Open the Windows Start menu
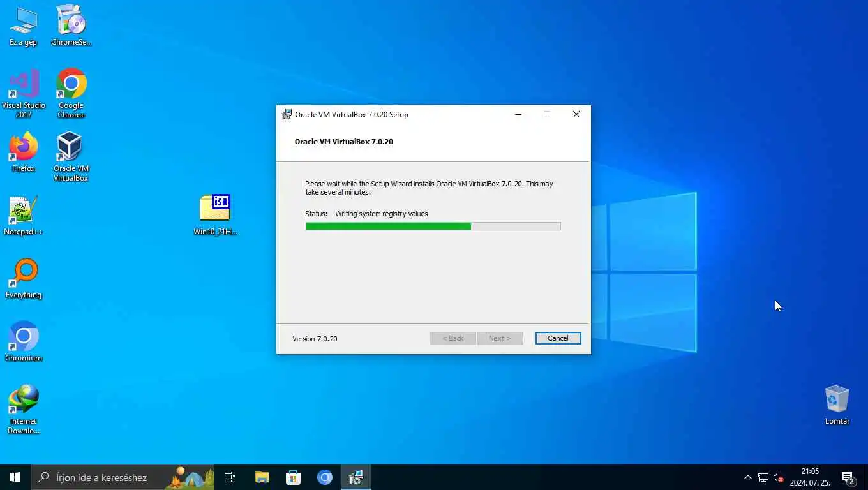 coord(15,477)
